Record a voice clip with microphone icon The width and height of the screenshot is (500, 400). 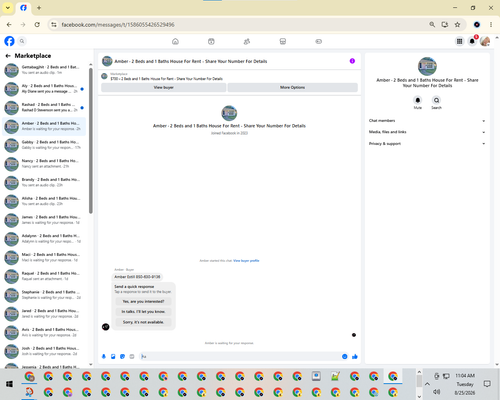(x=104, y=357)
